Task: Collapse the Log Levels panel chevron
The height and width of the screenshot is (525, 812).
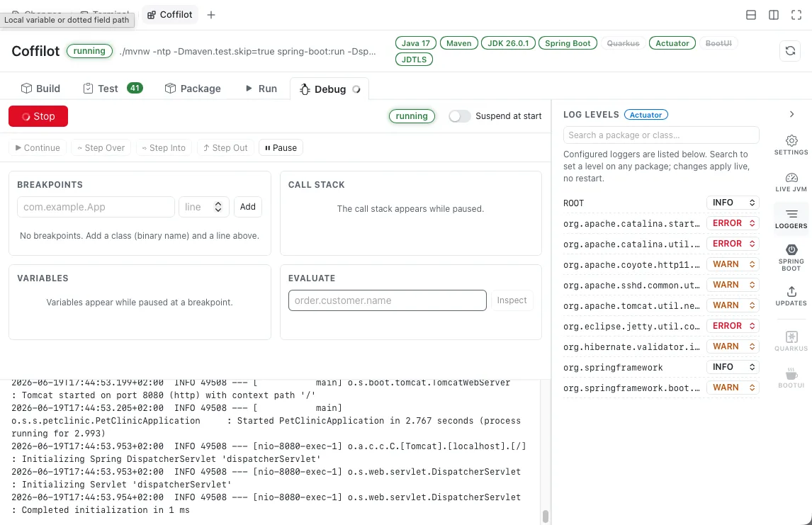Action: (791, 114)
